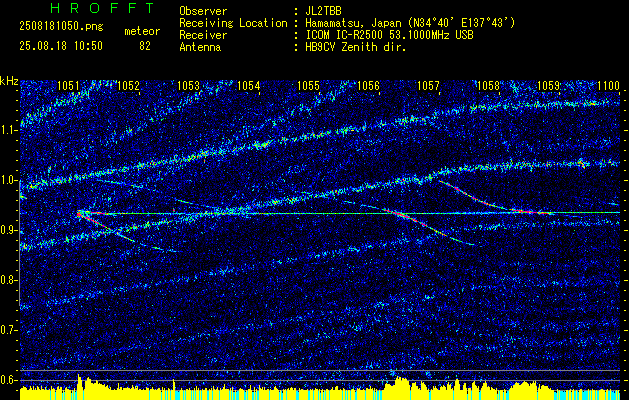Click the 1057 time marker

(x=428, y=85)
